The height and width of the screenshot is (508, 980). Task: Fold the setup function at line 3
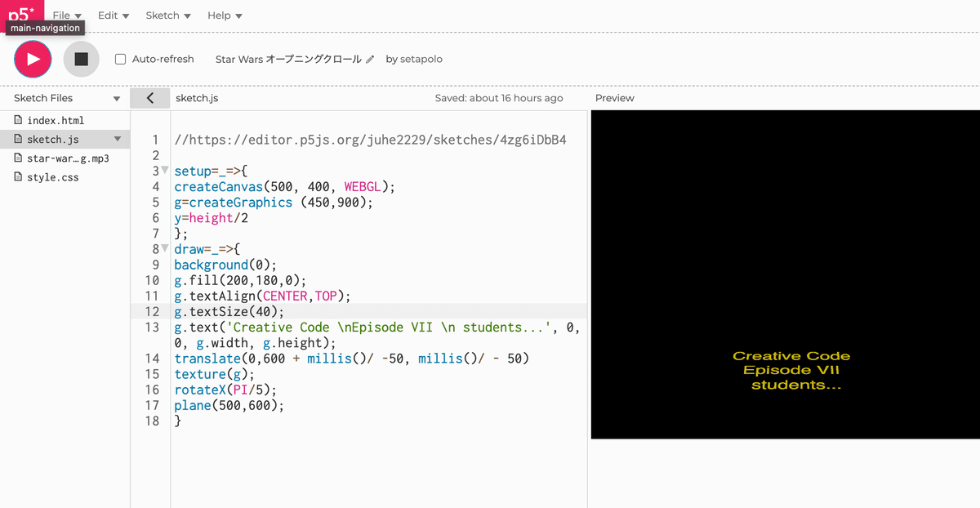pyautogui.click(x=166, y=171)
